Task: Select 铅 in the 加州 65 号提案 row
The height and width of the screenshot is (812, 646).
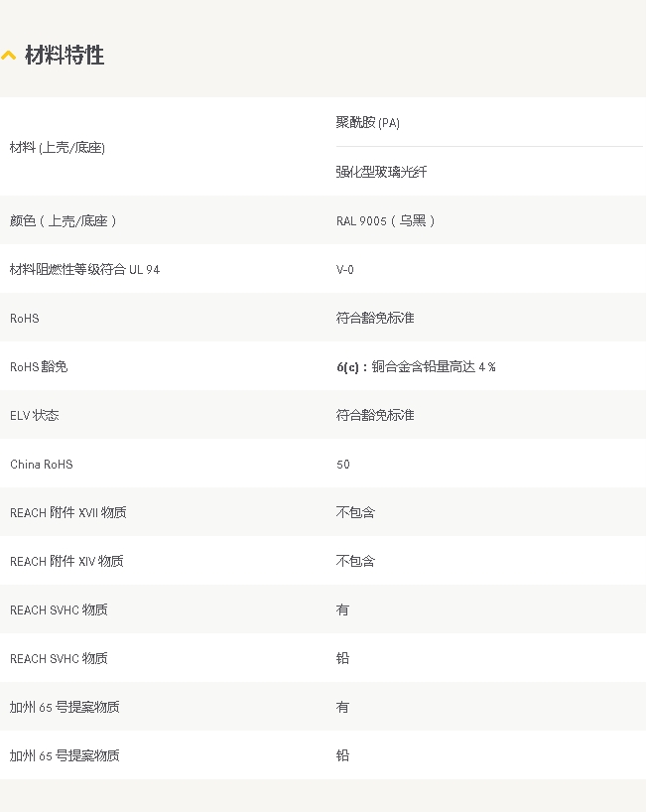Action: point(342,756)
